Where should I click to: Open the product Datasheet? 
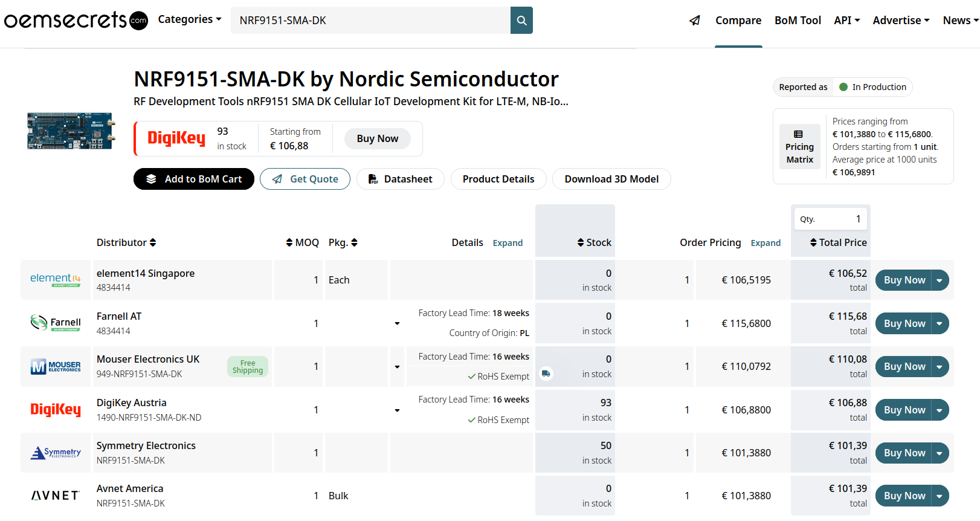point(400,179)
